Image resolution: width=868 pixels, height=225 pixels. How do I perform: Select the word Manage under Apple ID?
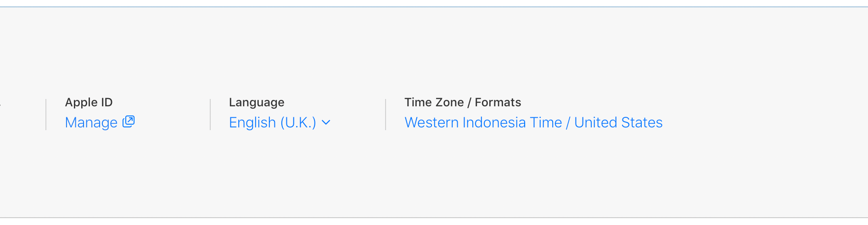tap(91, 122)
